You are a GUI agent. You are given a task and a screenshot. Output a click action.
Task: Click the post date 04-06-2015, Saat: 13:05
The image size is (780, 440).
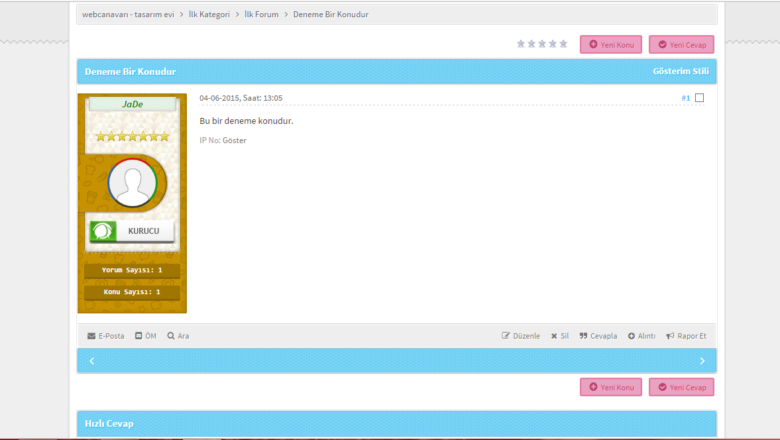click(x=241, y=98)
